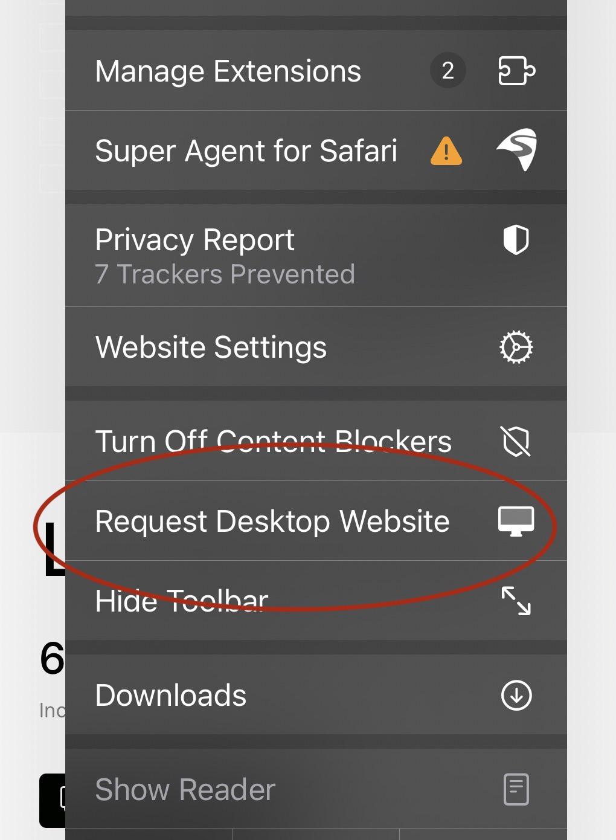Choose Hide Toolbar
This screenshot has width=616, height=840.
point(316,601)
